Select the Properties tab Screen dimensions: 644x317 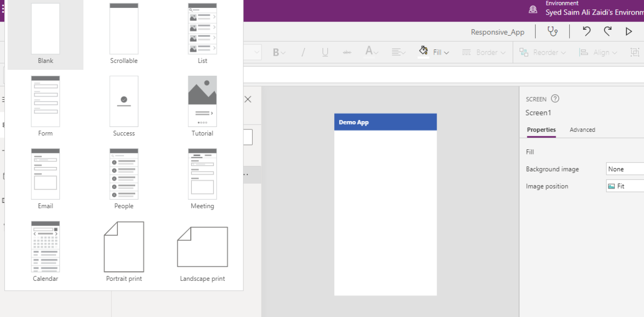click(541, 129)
